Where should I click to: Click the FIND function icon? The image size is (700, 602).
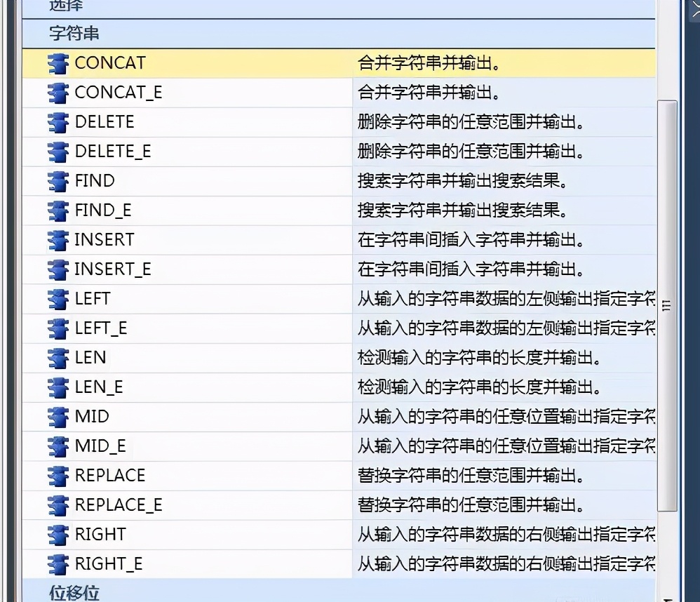pos(58,181)
